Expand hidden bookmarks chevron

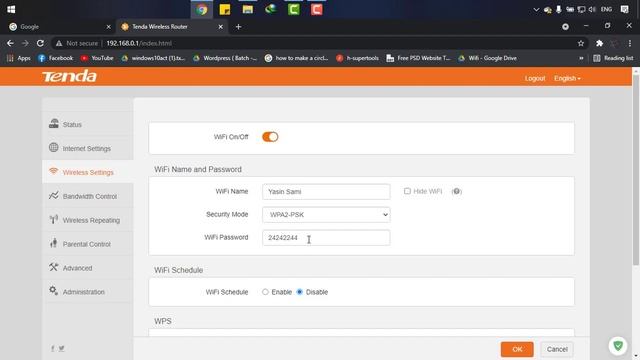point(581,58)
